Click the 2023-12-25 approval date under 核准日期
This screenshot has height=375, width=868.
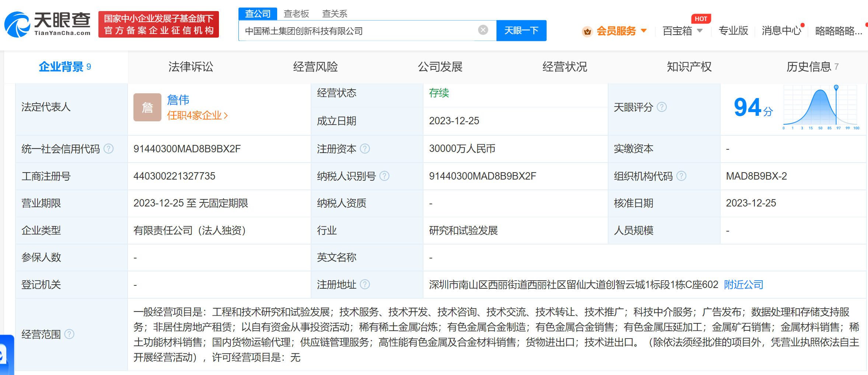[751, 203]
